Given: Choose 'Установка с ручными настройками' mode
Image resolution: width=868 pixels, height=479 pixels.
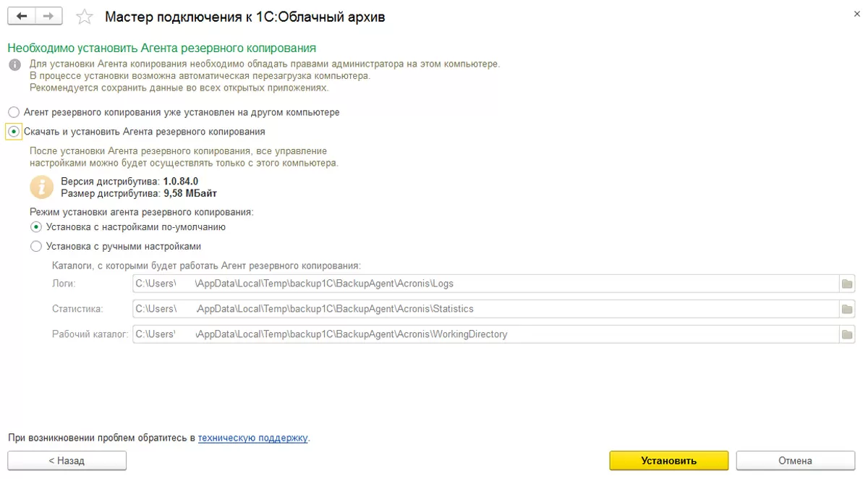Looking at the screenshot, I should point(116,246).
